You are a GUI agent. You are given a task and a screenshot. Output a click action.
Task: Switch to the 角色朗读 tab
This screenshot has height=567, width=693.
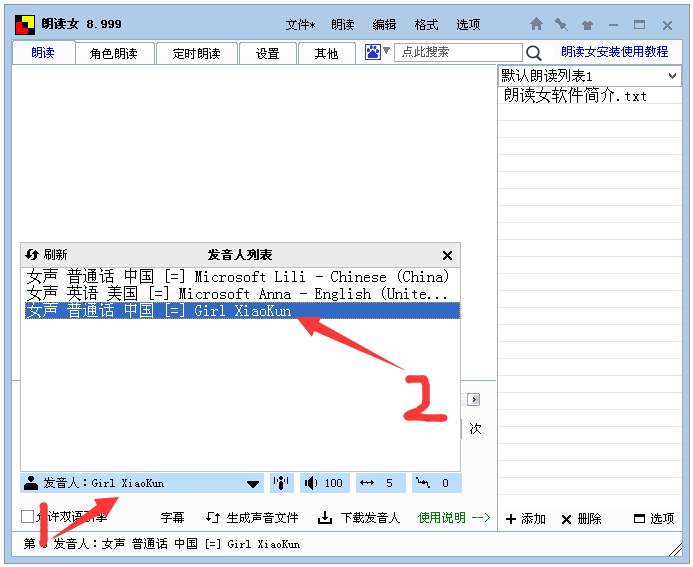click(x=113, y=54)
